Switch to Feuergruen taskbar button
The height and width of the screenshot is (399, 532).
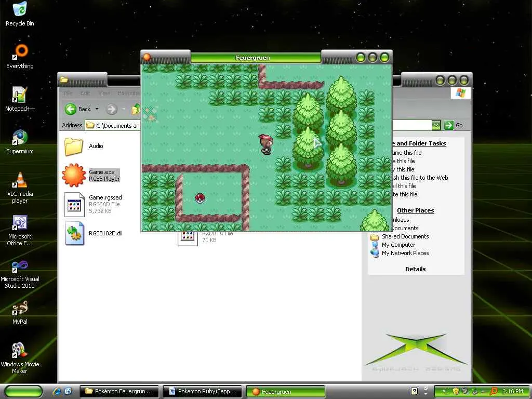coord(285,392)
